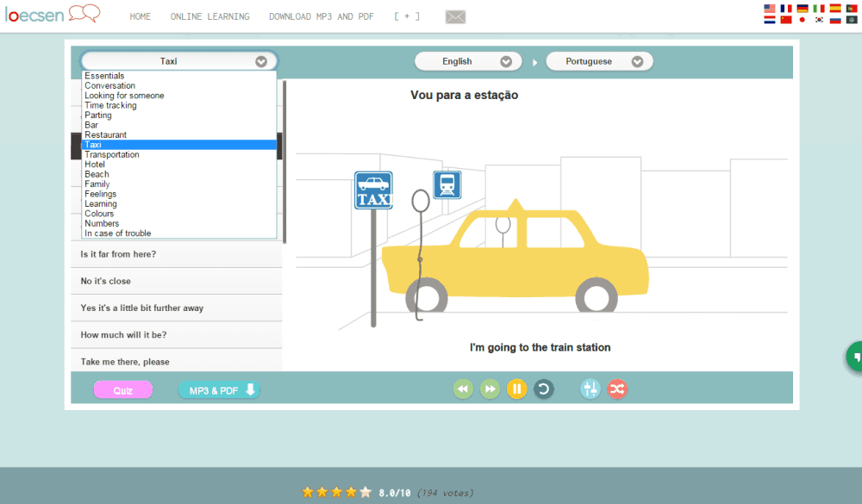Play phrase 'Is it far from here?'

coord(177,254)
